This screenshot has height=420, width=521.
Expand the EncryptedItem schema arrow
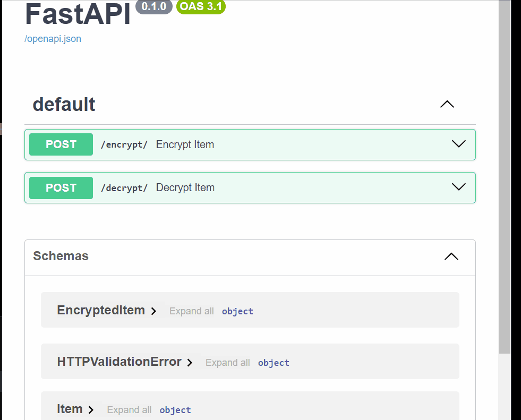(153, 311)
